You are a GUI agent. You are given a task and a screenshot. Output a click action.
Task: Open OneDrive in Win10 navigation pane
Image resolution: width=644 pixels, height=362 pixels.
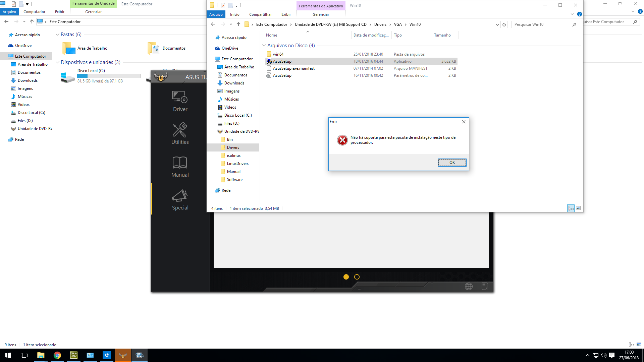pos(230,48)
